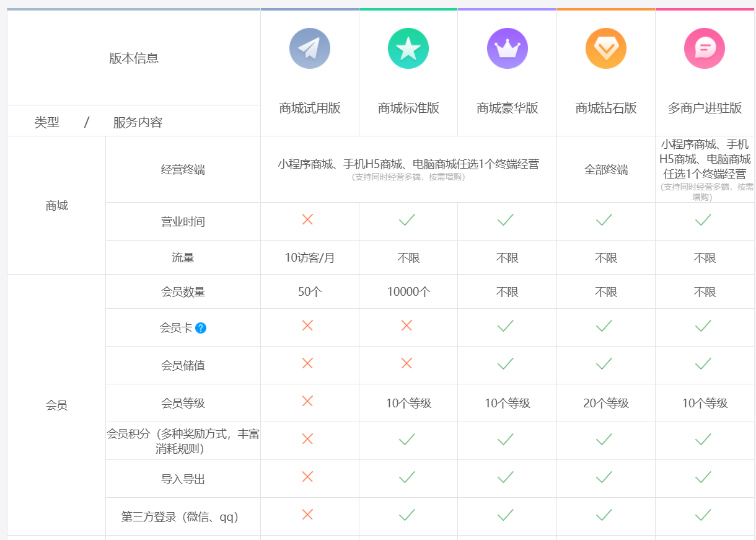Click the checkmark for 导入导出 in 多商户进驻版
Viewport: 756px width, 540px height.
click(x=703, y=477)
